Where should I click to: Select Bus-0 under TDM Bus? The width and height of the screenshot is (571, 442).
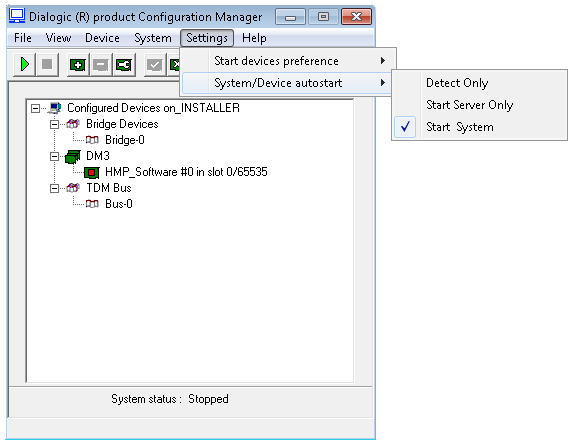(119, 204)
